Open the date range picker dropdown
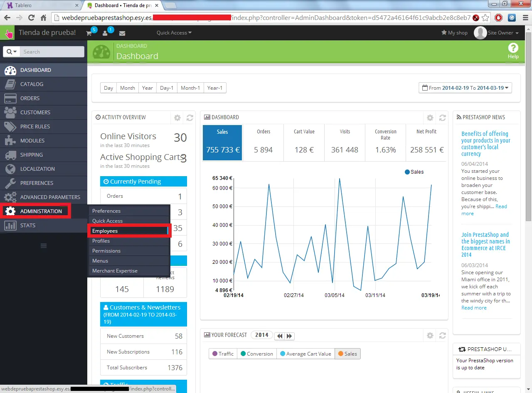 click(x=465, y=88)
